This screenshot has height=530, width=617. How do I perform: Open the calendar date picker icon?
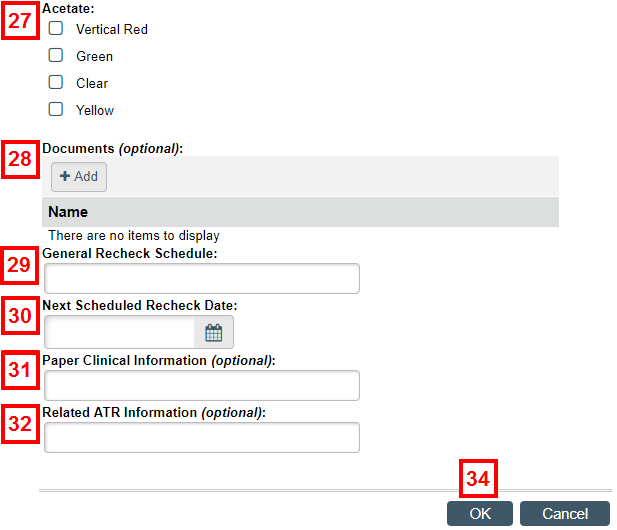click(214, 333)
